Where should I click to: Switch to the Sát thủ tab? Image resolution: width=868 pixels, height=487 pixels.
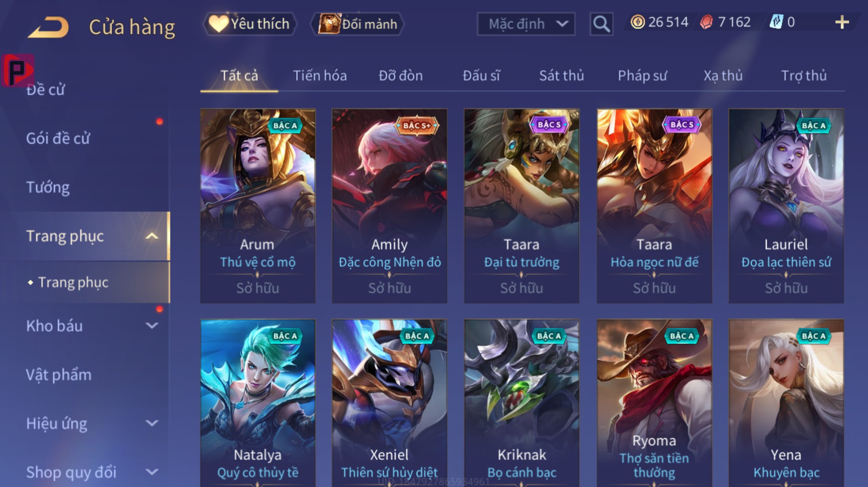(561, 75)
